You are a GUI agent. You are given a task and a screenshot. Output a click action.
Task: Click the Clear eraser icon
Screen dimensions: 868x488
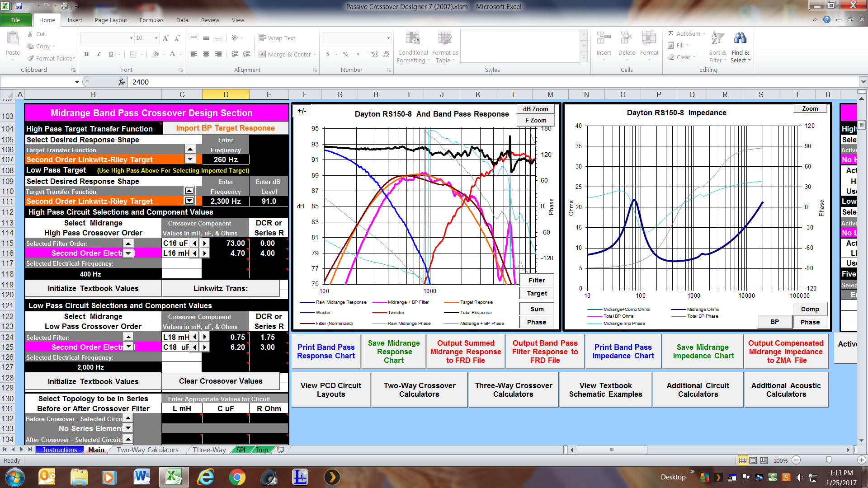coord(671,57)
